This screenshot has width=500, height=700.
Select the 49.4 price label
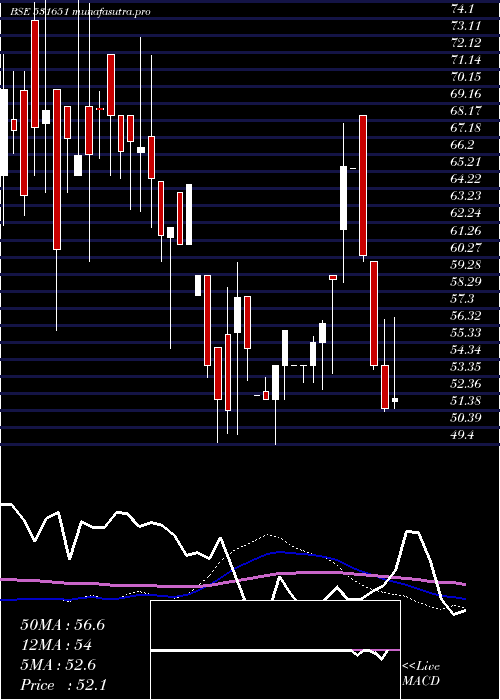coord(463,435)
